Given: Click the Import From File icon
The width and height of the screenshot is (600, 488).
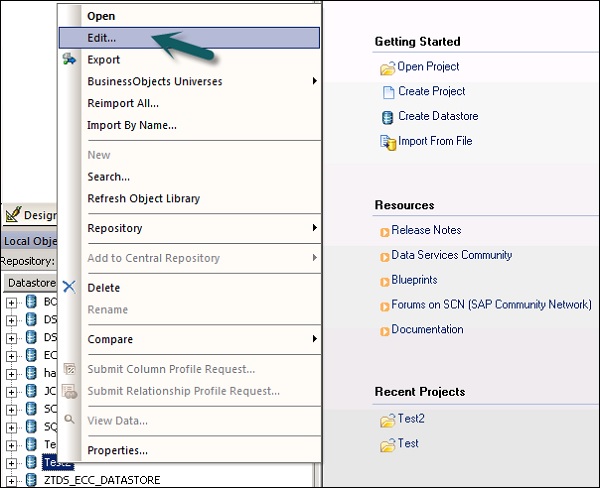Looking at the screenshot, I should 388,142.
